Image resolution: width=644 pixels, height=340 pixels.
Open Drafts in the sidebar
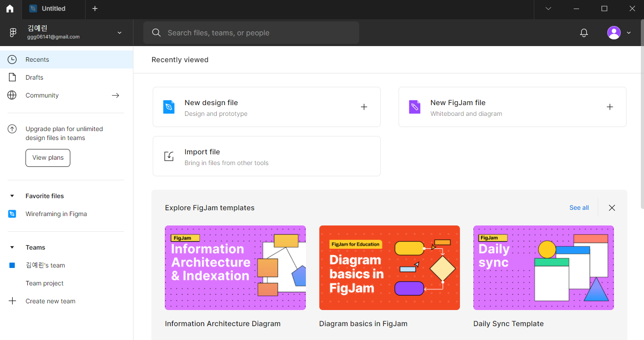[66, 77]
